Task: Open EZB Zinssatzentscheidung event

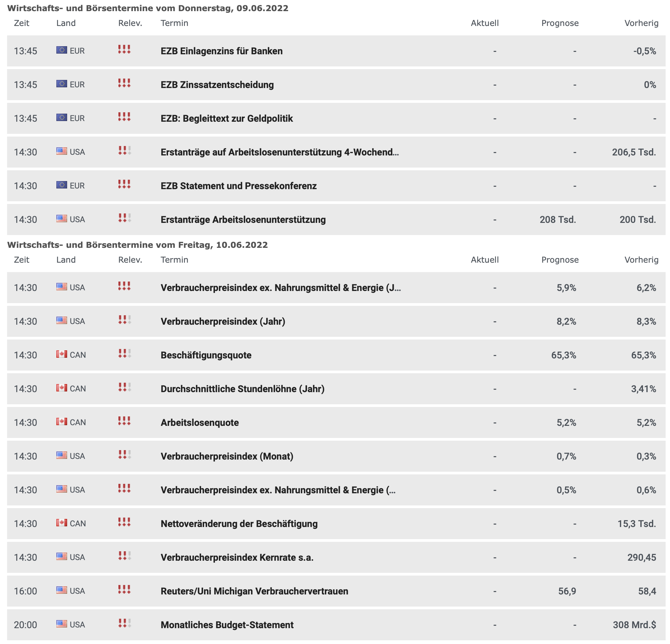Action: [x=217, y=85]
